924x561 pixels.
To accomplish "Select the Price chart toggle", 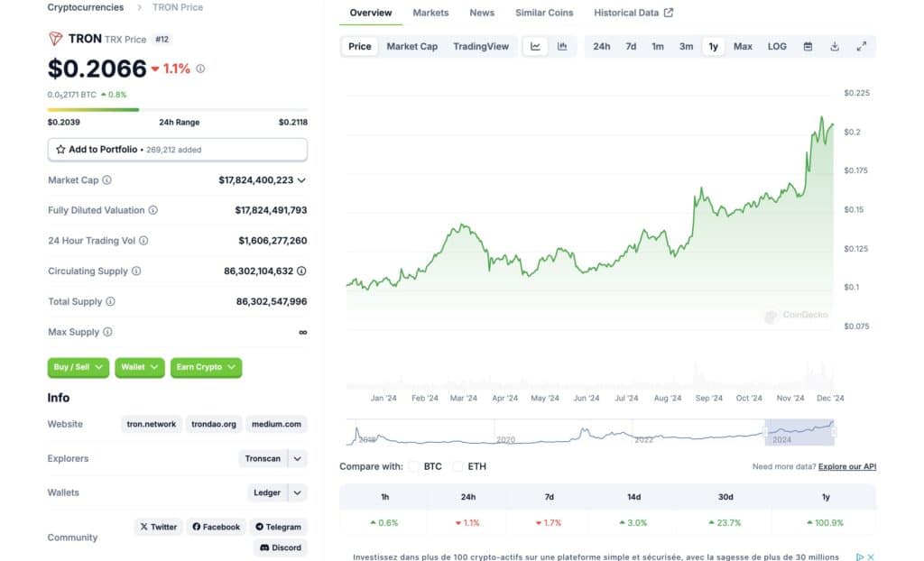I will pyautogui.click(x=359, y=47).
